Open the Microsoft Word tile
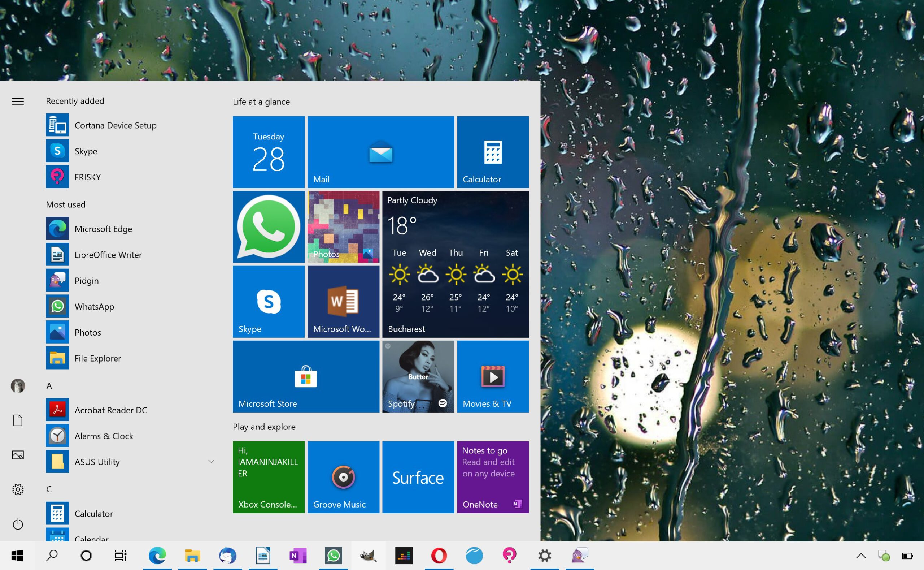This screenshot has height=570, width=924. click(x=344, y=302)
